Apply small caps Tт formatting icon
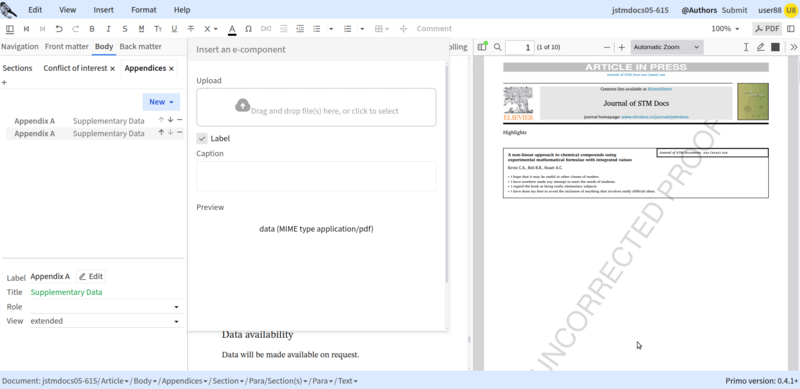This screenshot has height=389, width=800. tap(158, 29)
